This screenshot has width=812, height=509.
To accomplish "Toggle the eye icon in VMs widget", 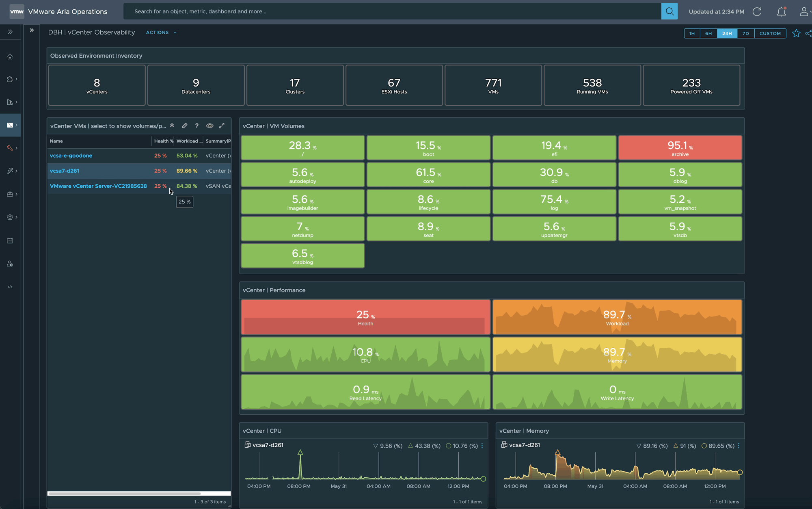I will [209, 126].
